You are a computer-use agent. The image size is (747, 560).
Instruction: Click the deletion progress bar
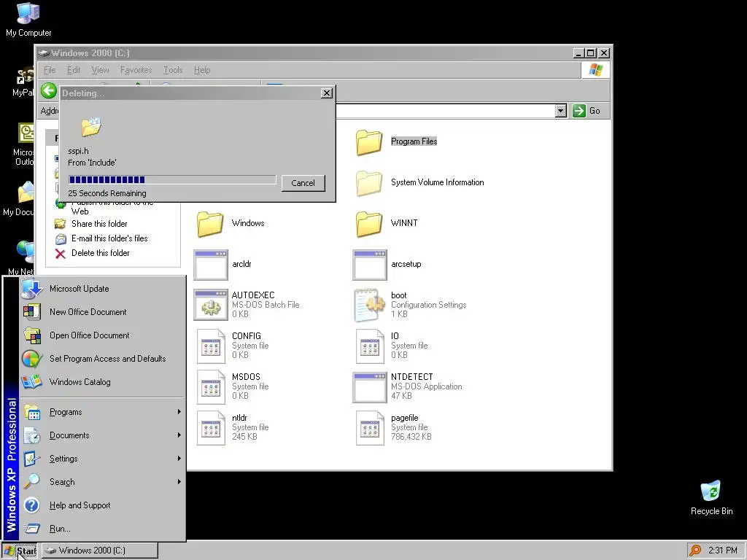pyautogui.click(x=172, y=179)
